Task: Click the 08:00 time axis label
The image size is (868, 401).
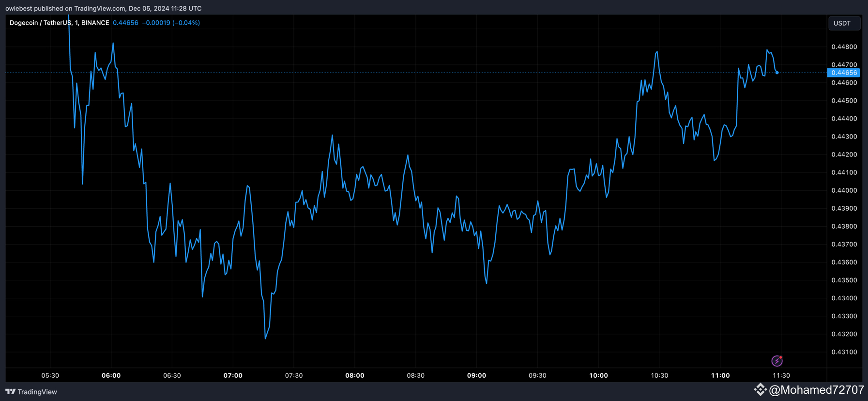Action: coord(355,375)
